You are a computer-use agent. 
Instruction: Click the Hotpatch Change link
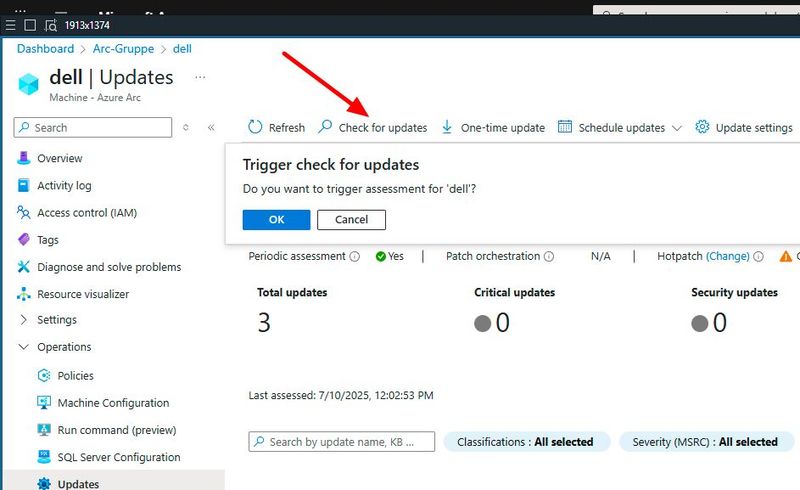(x=728, y=256)
